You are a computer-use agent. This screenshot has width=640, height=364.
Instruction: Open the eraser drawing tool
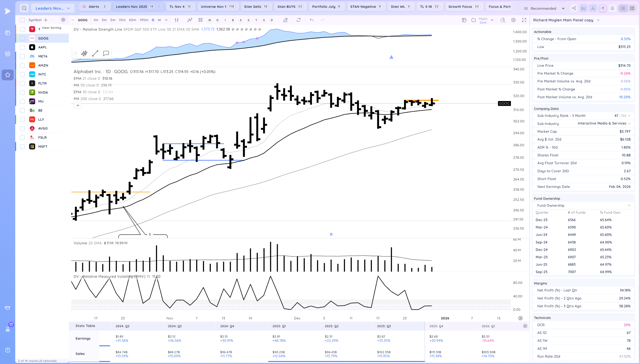285,20
